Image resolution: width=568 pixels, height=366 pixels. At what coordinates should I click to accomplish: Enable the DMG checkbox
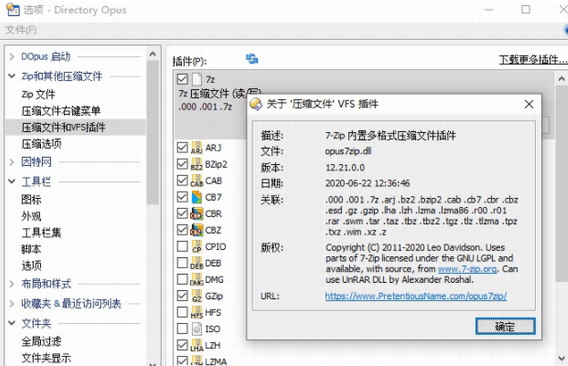[x=182, y=279]
